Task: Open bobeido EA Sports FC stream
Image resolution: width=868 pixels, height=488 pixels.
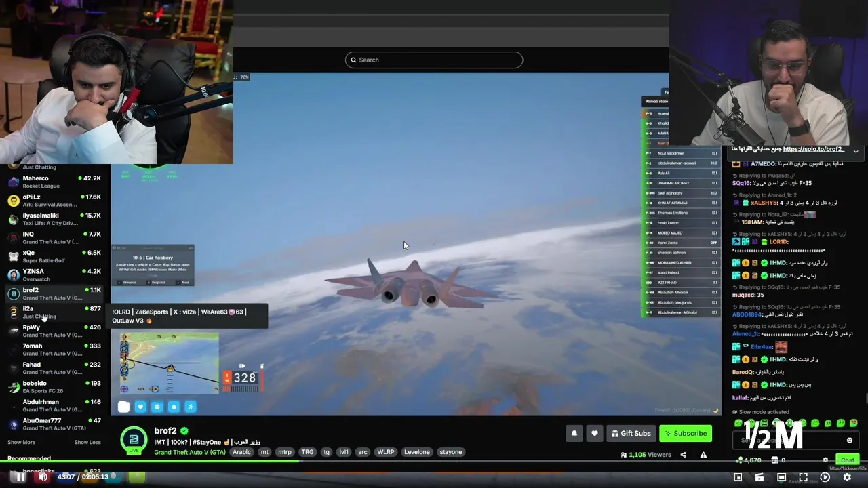Action: tap(54, 387)
